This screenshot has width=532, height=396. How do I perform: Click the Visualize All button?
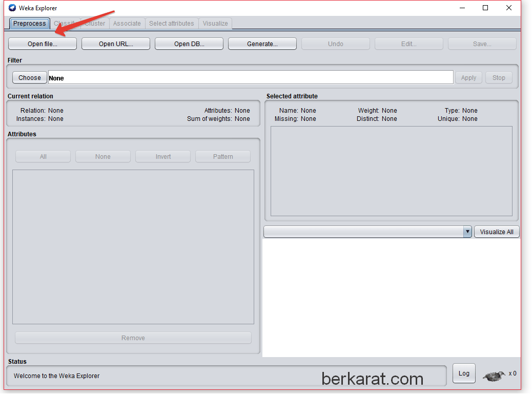[497, 232]
